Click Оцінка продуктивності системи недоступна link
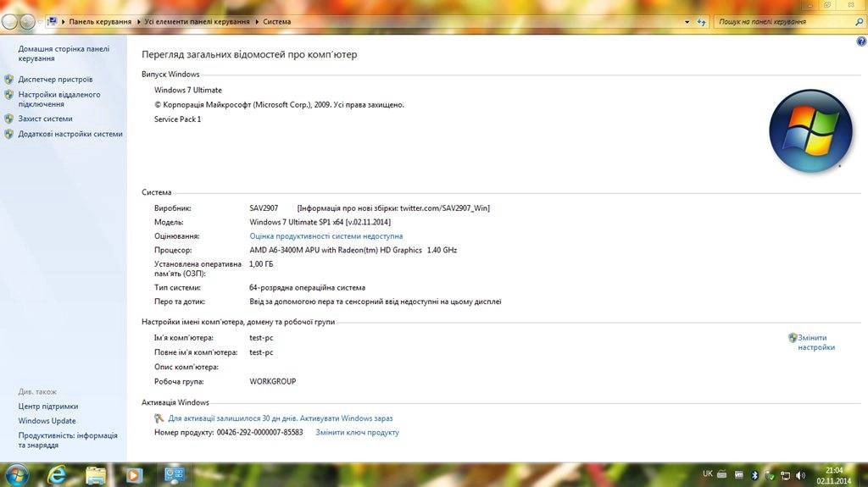This screenshot has height=487, width=868. 326,235
